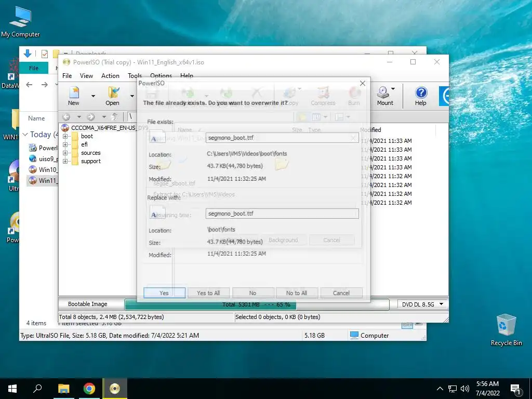Open the Tools menu in PowerISO
Screen dimensions: 532x399
tap(135, 76)
